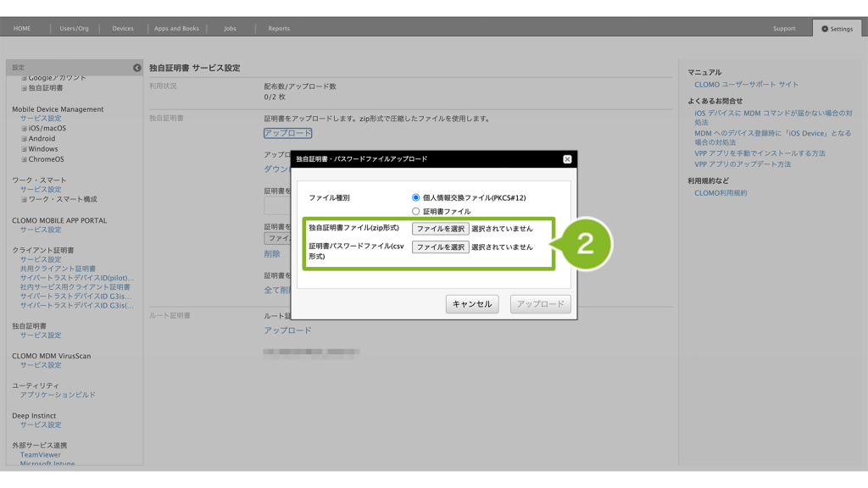Expand the Android tree node

[25, 139]
